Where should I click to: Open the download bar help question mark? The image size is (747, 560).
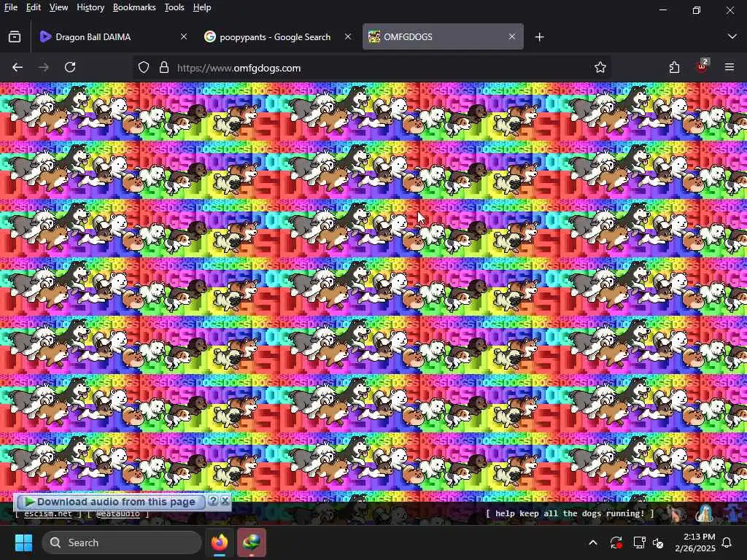214,501
